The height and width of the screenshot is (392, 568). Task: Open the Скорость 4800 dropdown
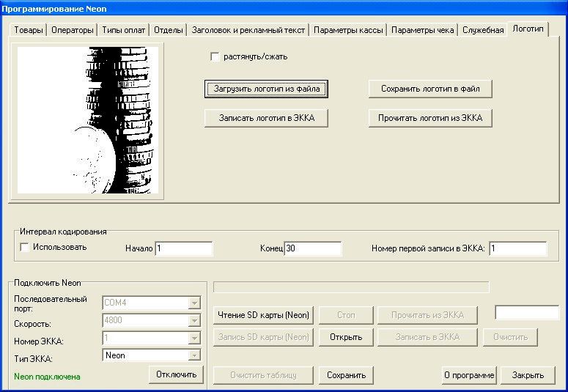(194, 320)
